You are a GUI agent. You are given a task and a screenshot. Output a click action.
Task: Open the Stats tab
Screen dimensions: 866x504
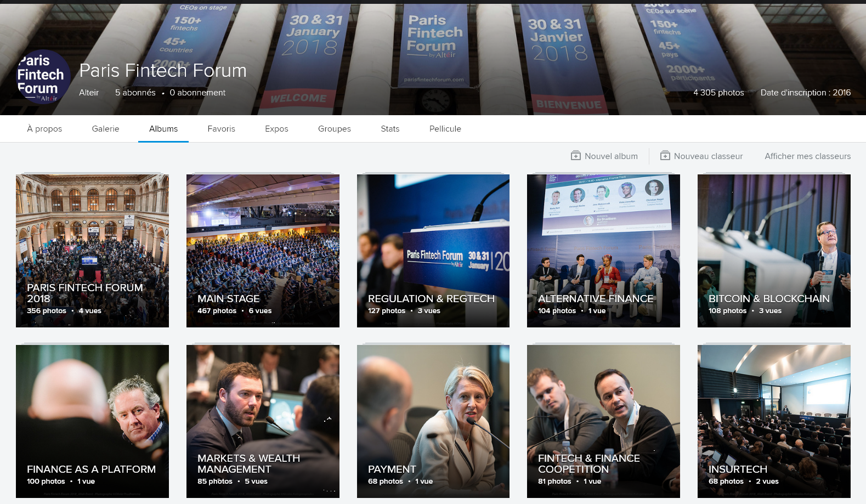(x=390, y=129)
